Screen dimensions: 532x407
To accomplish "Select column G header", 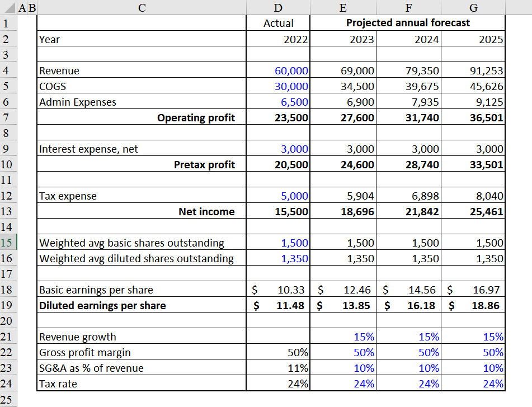I will pyautogui.click(x=473, y=7).
